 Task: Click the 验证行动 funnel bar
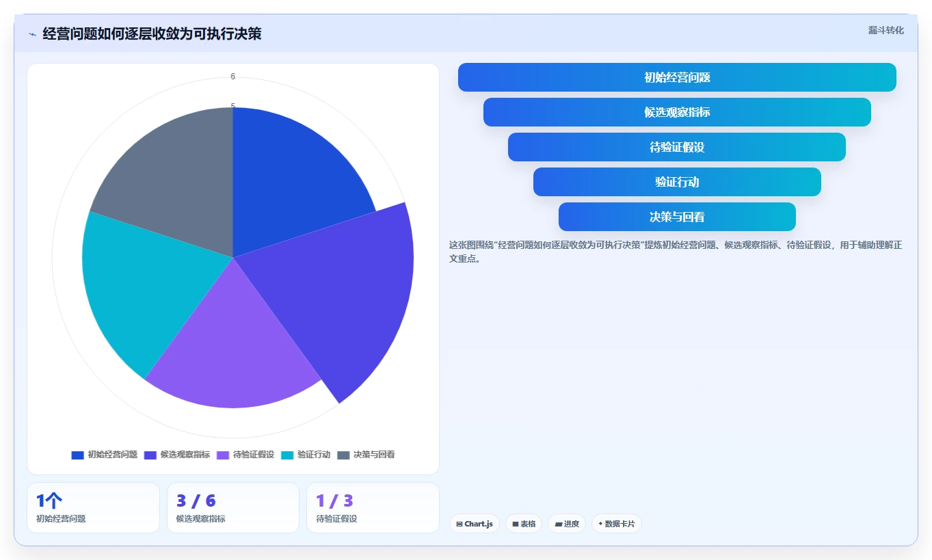coord(677,182)
